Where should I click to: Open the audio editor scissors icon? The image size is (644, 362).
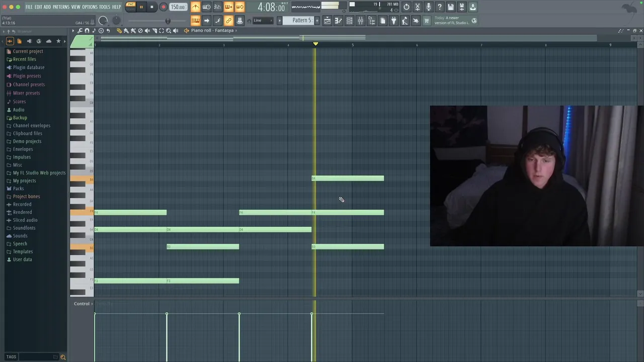pos(417,7)
